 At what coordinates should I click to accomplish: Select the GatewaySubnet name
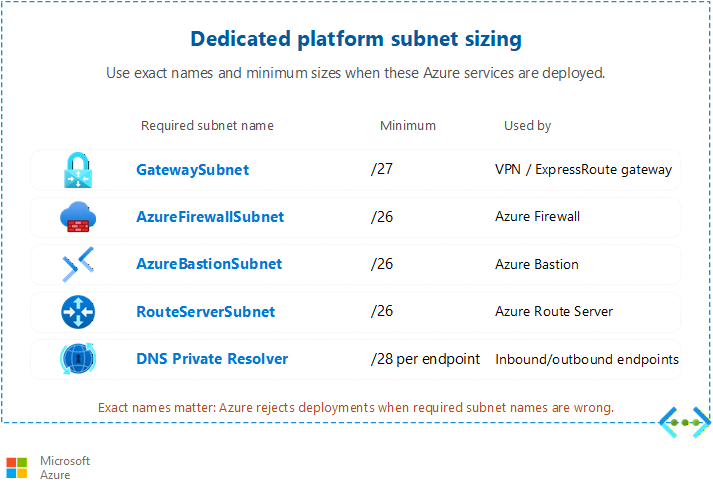click(192, 170)
